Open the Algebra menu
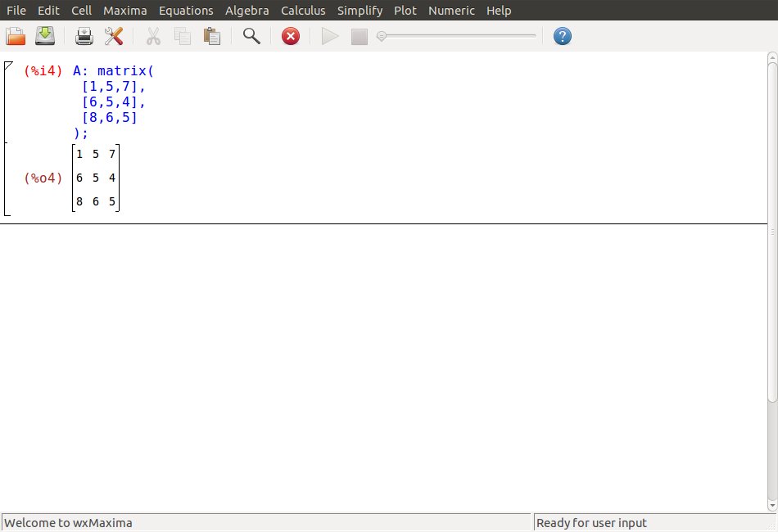 [247, 11]
